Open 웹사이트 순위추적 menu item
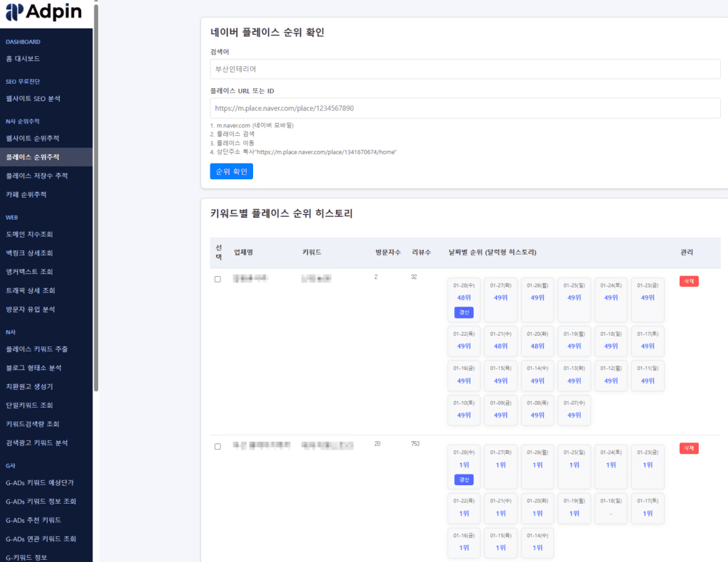Viewport: 728px width, 562px height. coord(32,138)
